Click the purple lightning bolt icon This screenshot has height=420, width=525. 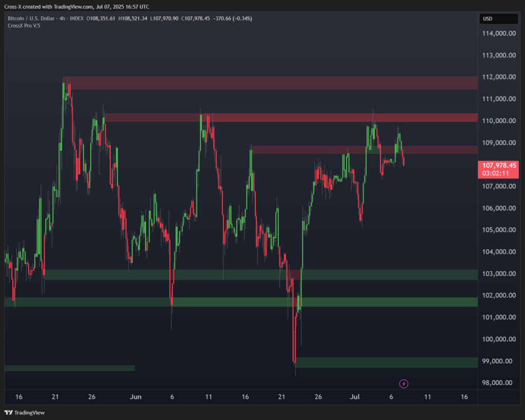(403, 383)
